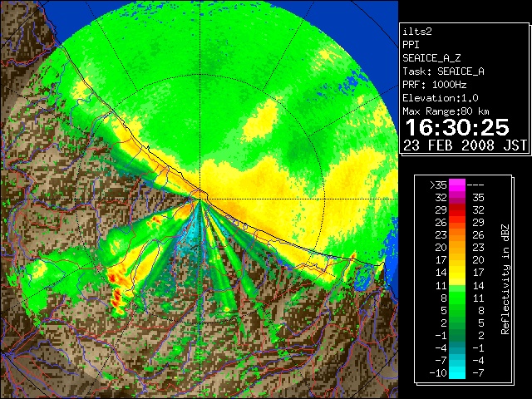Click the 16:30:25 timestamp
Viewport: 532px width, 399px height.
pyautogui.click(x=457, y=127)
